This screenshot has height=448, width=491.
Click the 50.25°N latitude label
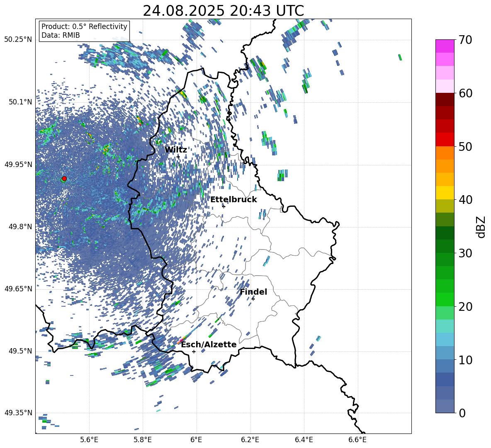[x=18, y=40]
